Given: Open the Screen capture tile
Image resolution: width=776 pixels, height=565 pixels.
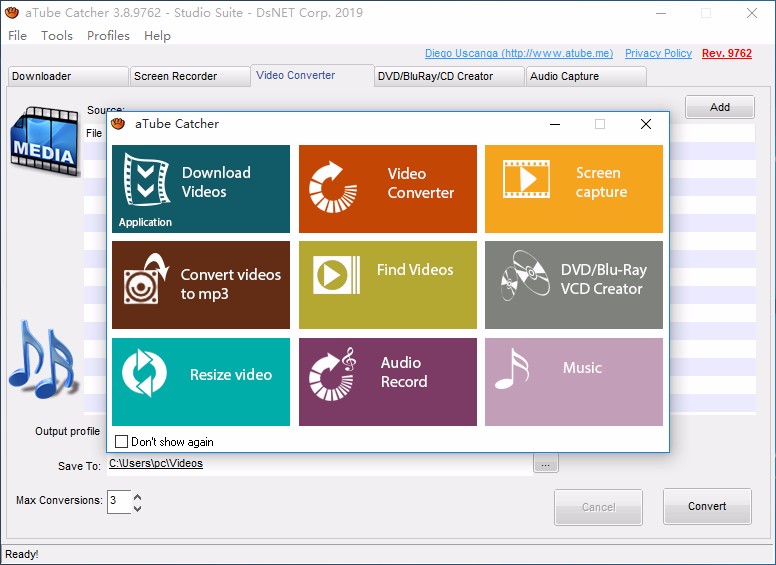Looking at the screenshot, I should pos(574,188).
